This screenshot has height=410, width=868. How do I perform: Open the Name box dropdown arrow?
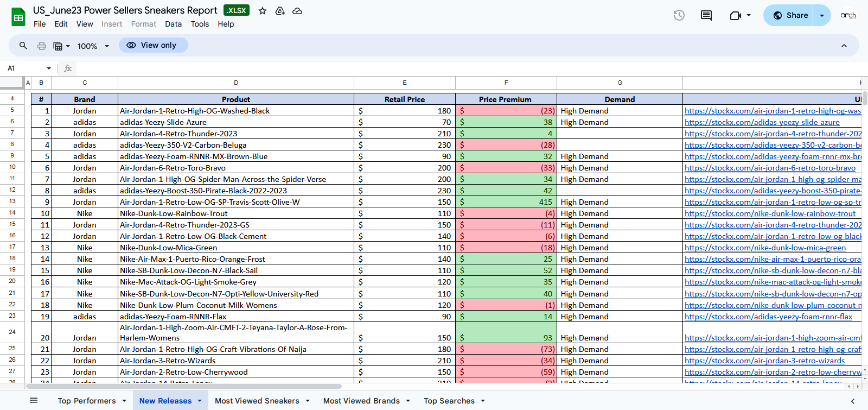click(49, 68)
